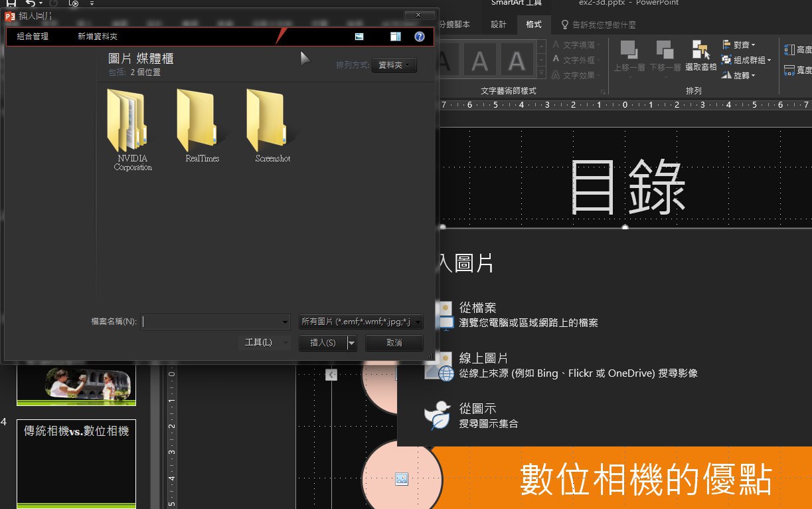812x509 pixels.
Task: Expand the 插入 button dropdown arrow
Action: click(x=352, y=343)
